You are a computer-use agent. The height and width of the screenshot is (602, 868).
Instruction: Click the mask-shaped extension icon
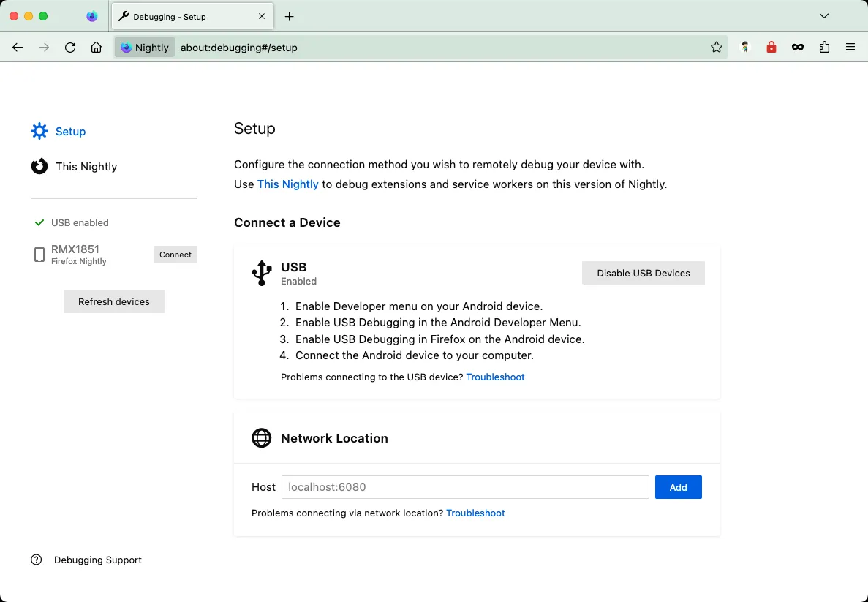(x=798, y=47)
